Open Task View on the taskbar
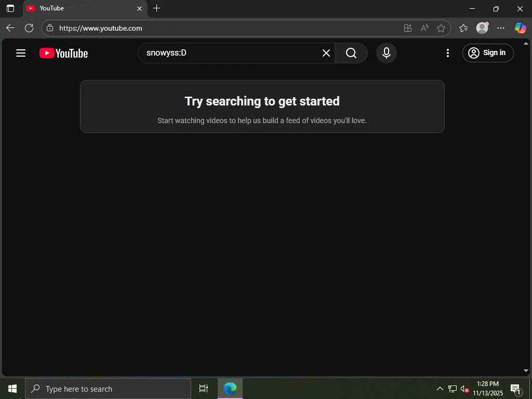 pyautogui.click(x=204, y=389)
